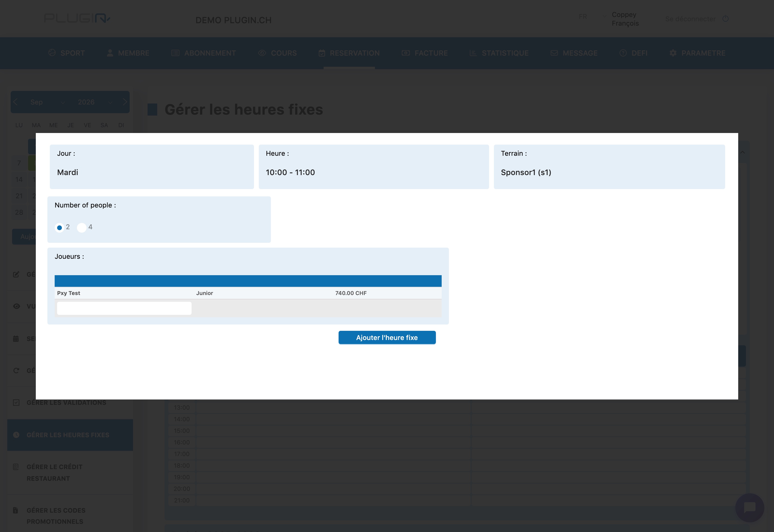Click the power icon next to Se déconnecter

725,19
